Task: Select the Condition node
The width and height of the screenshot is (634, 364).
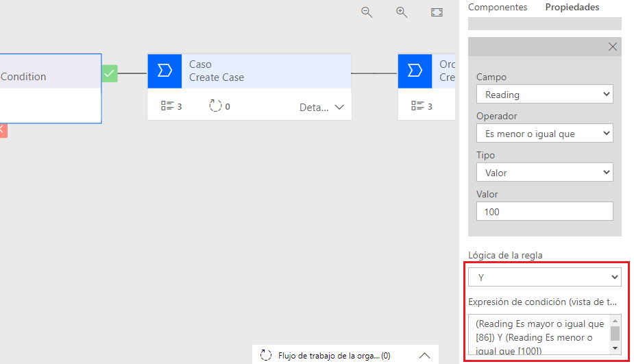Action: [x=51, y=88]
